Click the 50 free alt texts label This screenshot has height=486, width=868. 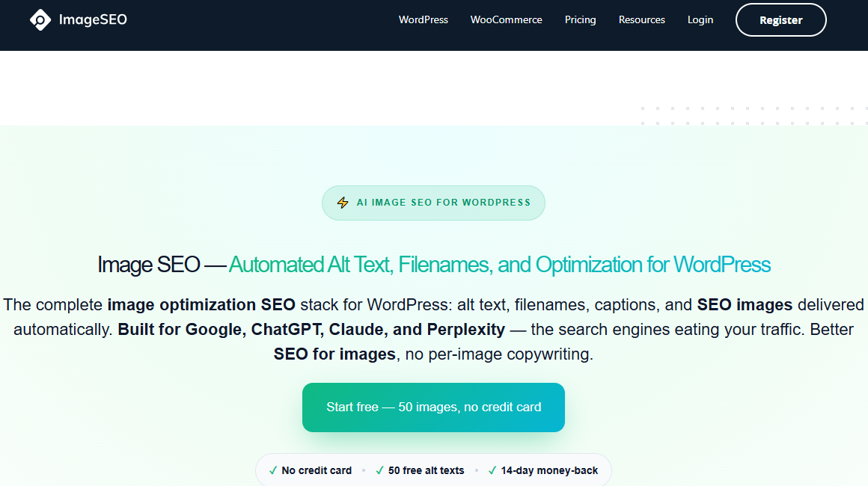(427, 470)
